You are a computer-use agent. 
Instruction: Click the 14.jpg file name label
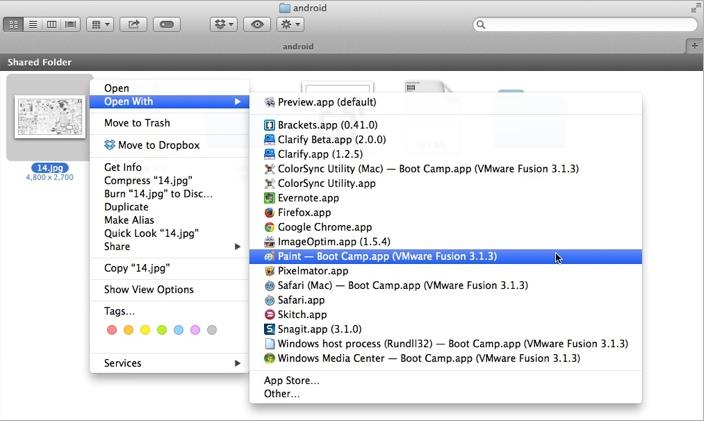point(50,168)
